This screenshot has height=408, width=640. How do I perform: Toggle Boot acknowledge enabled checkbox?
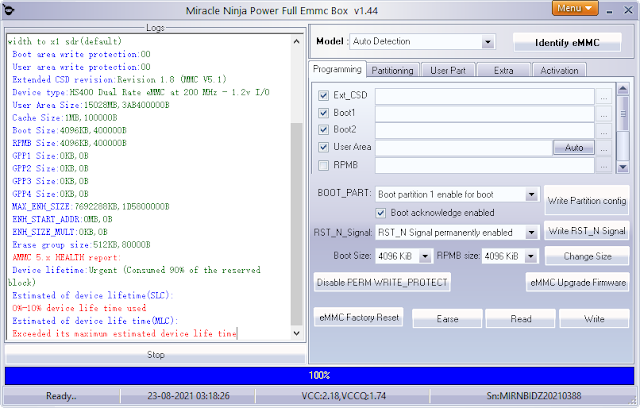tap(380, 213)
